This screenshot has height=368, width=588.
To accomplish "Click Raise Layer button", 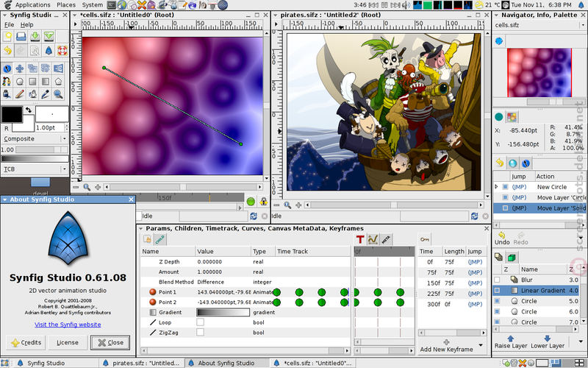I will coord(511,342).
